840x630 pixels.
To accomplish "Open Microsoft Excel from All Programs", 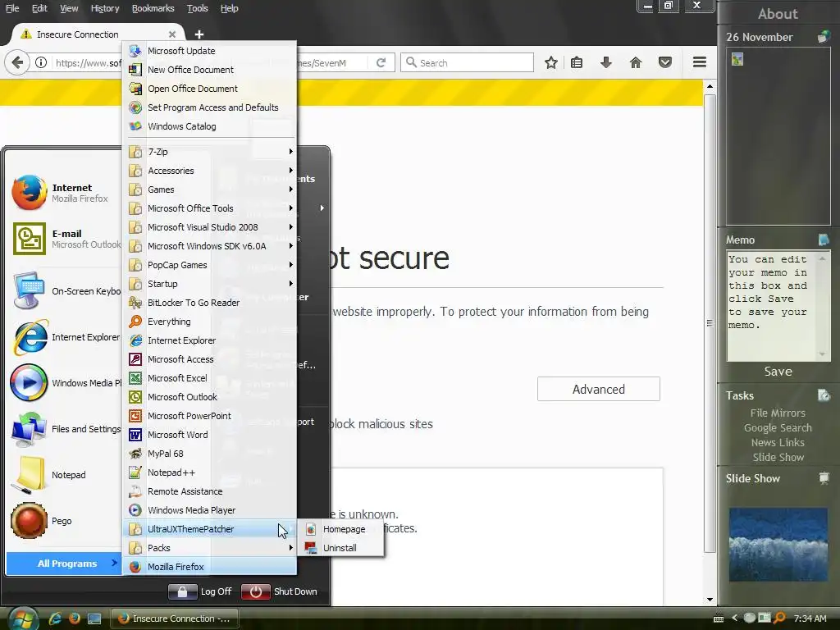I will coord(209,378).
